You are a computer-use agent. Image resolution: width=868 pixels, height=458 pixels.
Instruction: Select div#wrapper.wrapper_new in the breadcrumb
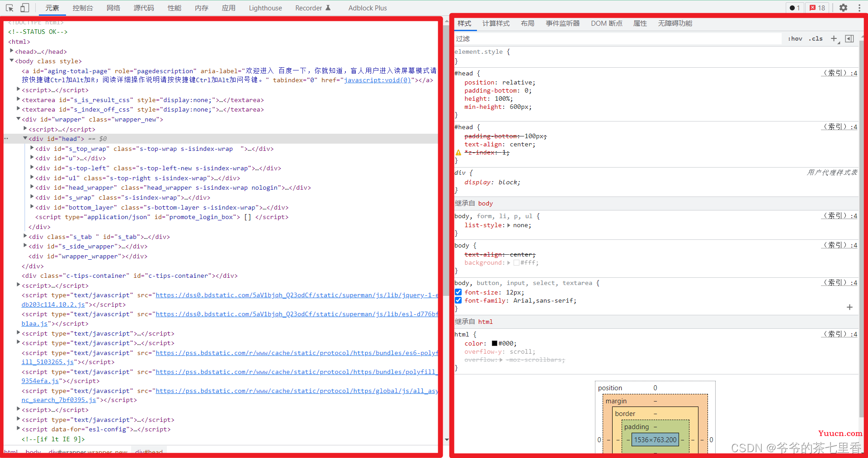(88, 451)
